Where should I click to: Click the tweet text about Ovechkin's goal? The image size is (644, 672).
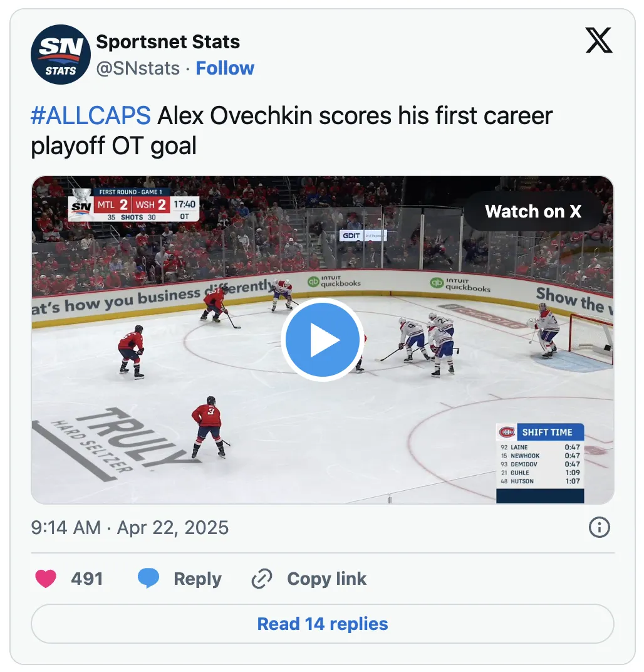point(291,130)
